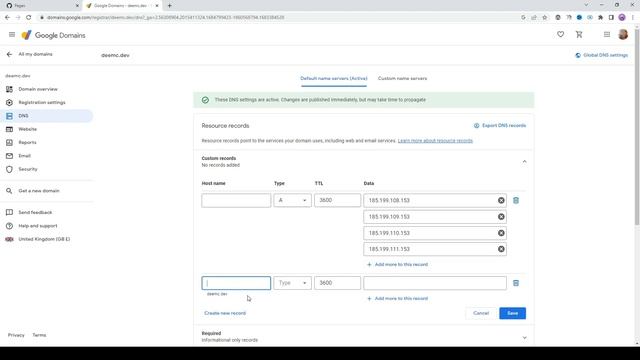Click Send feedback

pos(35,212)
